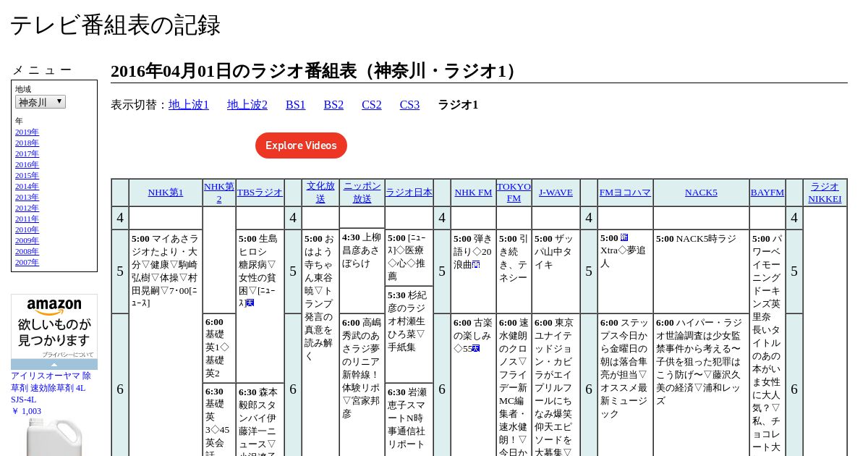Screen dimensions: 868x456
Task: Open the NACK5 station link
Action: 701,193
